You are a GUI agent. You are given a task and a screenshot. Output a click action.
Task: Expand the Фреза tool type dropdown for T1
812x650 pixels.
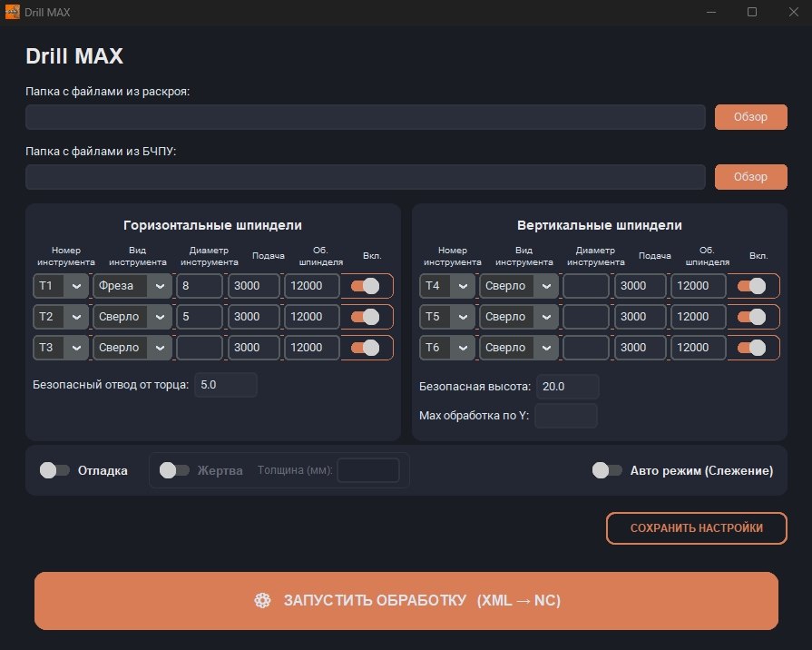(132, 286)
